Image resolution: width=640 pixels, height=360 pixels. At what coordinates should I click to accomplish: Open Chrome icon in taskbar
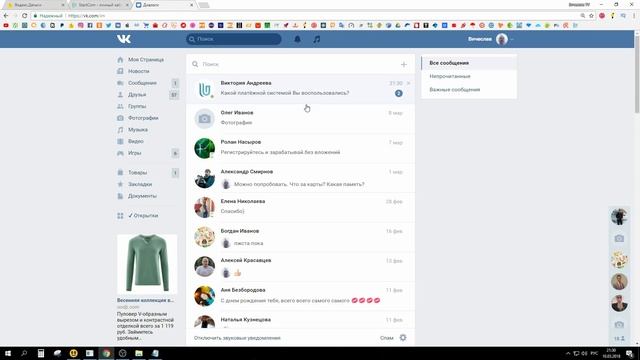pyautogui.click(x=106, y=353)
